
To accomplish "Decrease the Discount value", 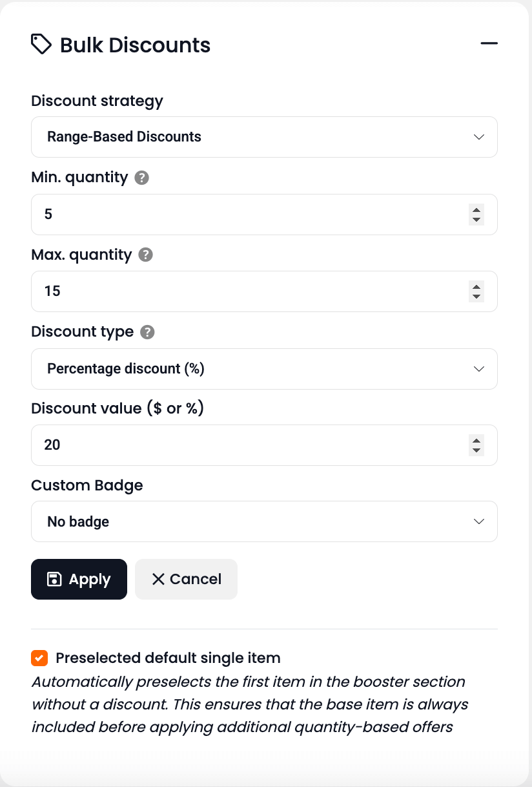I will click(x=476, y=450).
